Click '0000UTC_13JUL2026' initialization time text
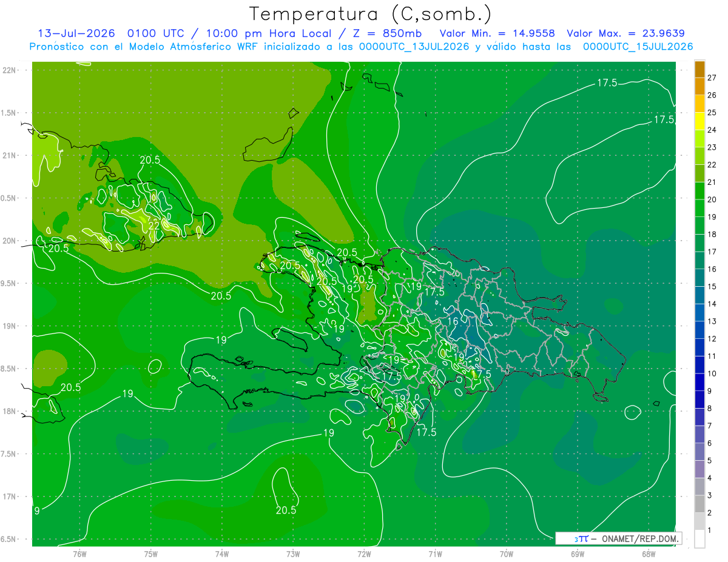The width and height of the screenshot is (728, 562). [414, 47]
